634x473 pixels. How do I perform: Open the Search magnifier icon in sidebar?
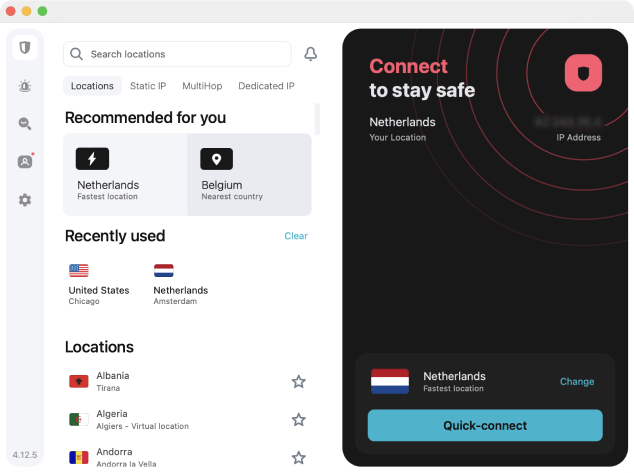[25, 124]
